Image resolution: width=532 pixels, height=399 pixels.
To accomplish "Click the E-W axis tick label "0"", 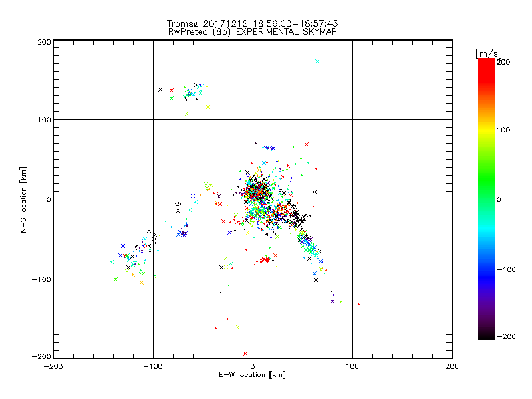I will pyautogui.click(x=253, y=366).
